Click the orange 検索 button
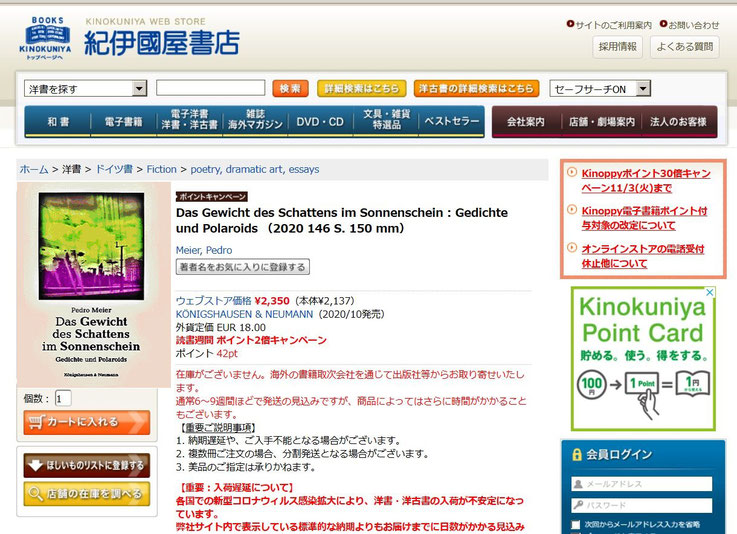This screenshot has height=534, width=737. [290, 88]
